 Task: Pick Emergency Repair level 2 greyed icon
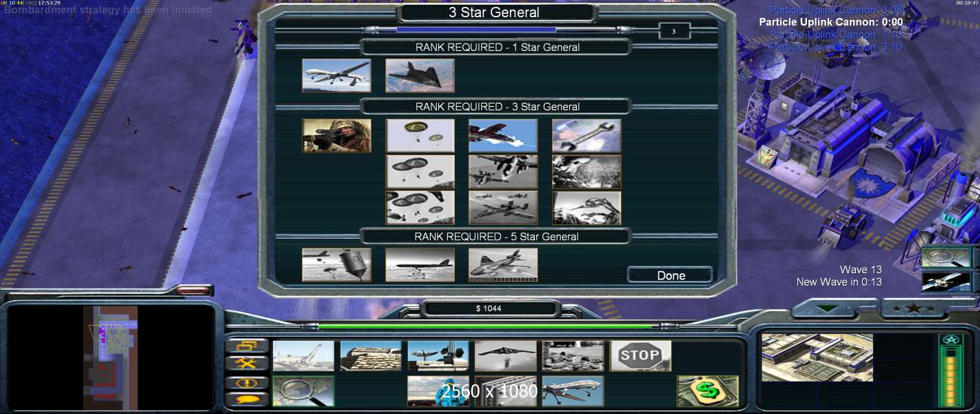pos(586,172)
